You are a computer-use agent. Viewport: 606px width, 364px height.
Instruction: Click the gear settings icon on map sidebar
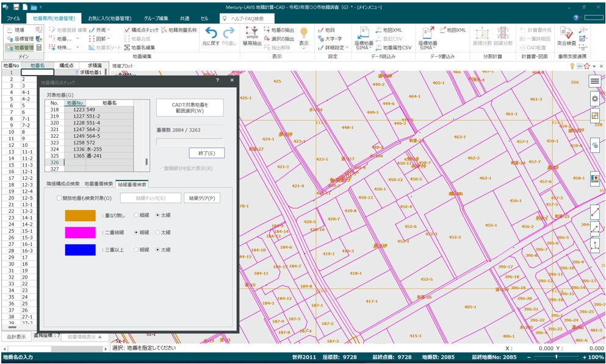pos(594,99)
